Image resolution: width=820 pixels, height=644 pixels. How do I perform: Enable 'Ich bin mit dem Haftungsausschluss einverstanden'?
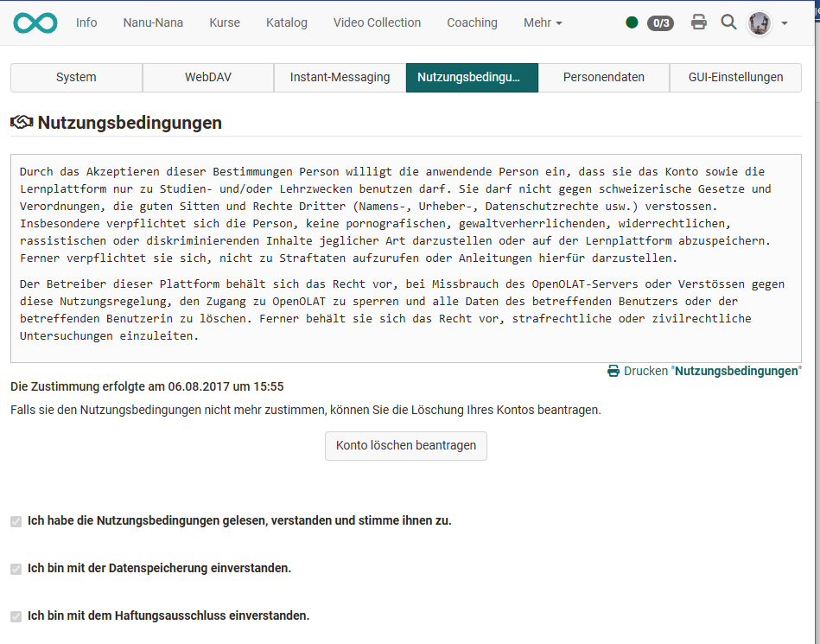pos(15,616)
